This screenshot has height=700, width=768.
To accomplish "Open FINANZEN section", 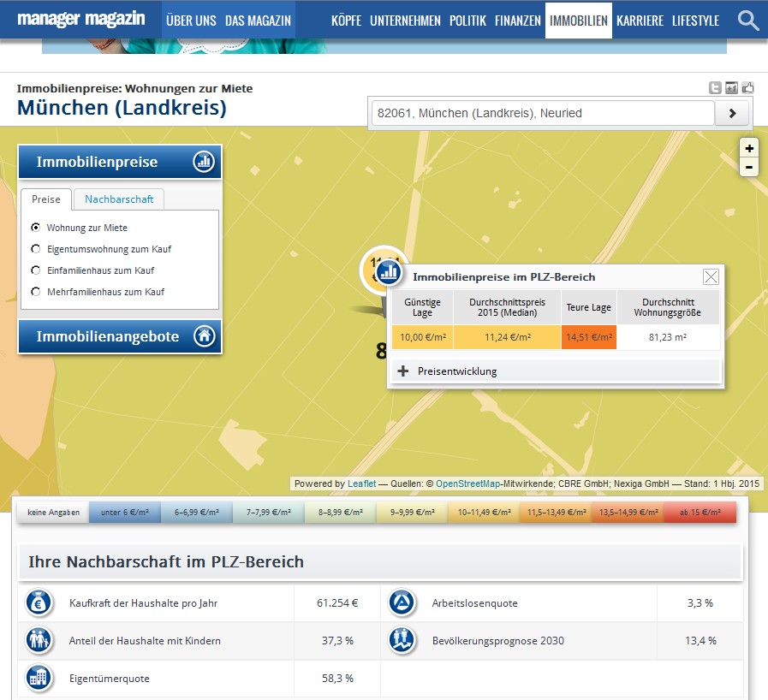I will tap(518, 21).
